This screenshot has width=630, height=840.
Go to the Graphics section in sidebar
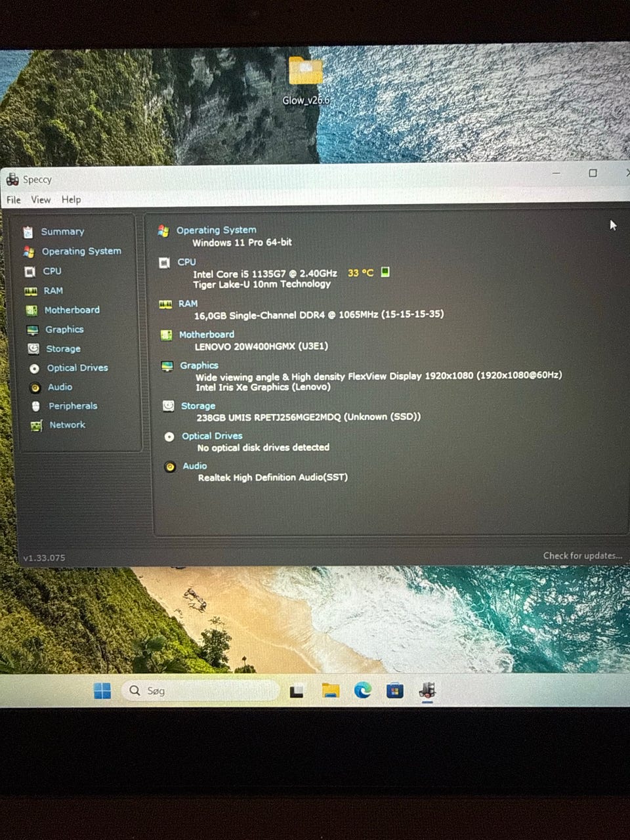pyautogui.click(x=64, y=329)
